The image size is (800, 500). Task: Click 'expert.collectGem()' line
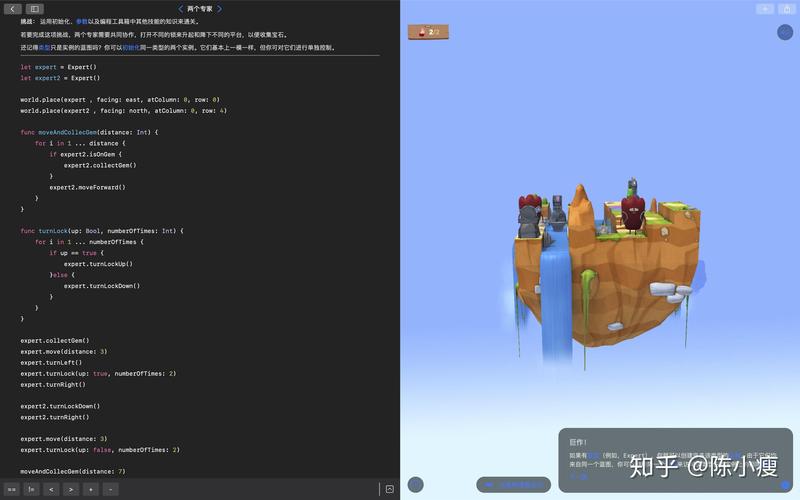coord(55,340)
